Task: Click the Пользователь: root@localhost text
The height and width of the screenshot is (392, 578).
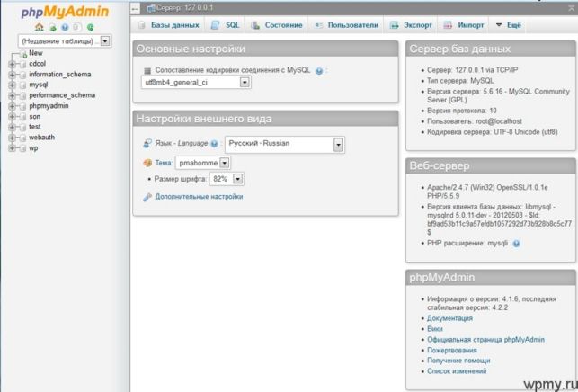Action: point(475,121)
